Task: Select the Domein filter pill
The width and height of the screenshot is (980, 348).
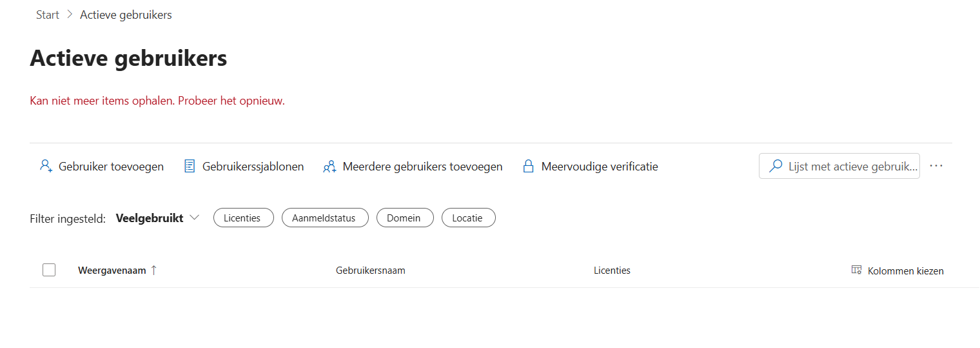Action: pyautogui.click(x=405, y=218)
